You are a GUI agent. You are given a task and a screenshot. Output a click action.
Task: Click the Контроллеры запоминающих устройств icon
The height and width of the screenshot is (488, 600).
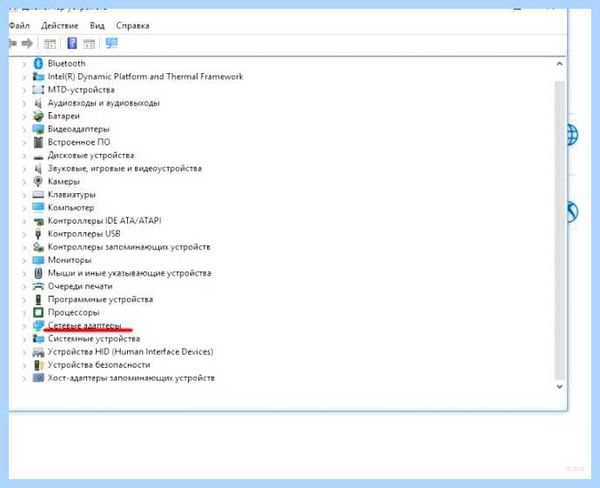pos(38,247)
